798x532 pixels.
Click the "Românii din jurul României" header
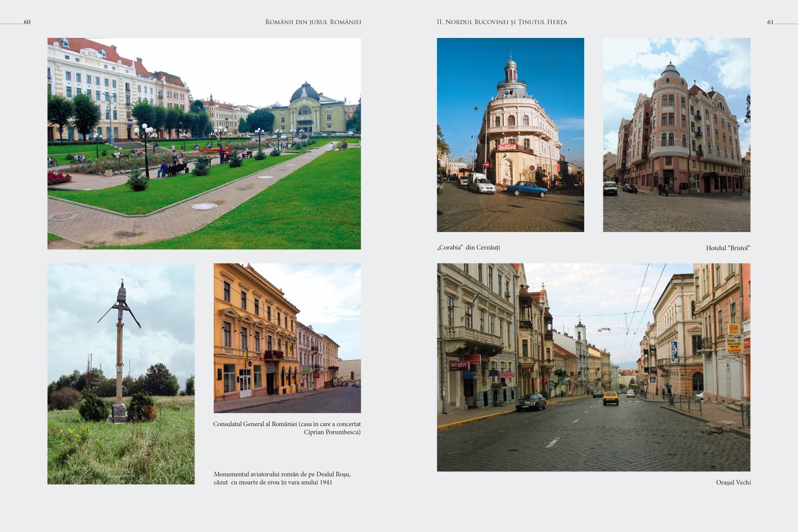point(313,22)
